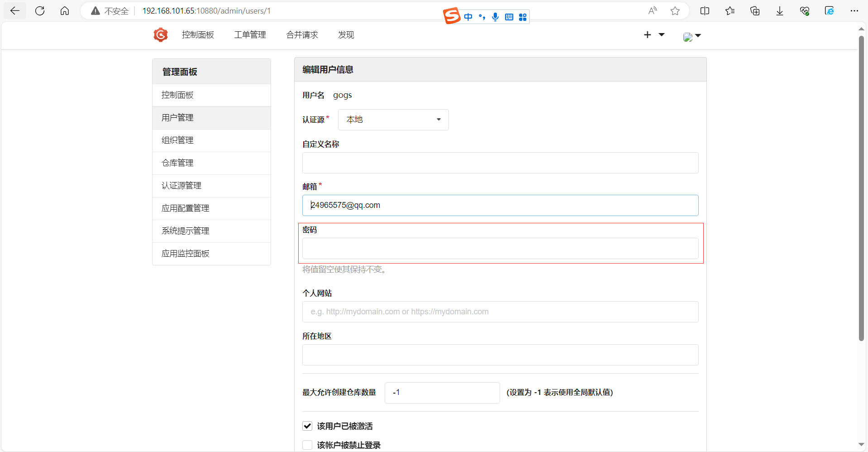This screenshot has height=452, width=868.
Task: Toggle Sogou punctuation mode icon
Action: pos(482,17)
